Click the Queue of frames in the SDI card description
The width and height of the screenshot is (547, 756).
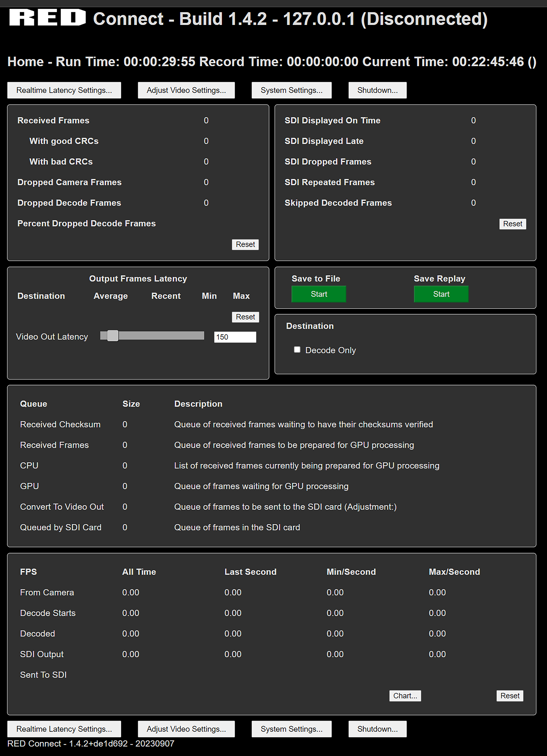(x=237, y=527)
